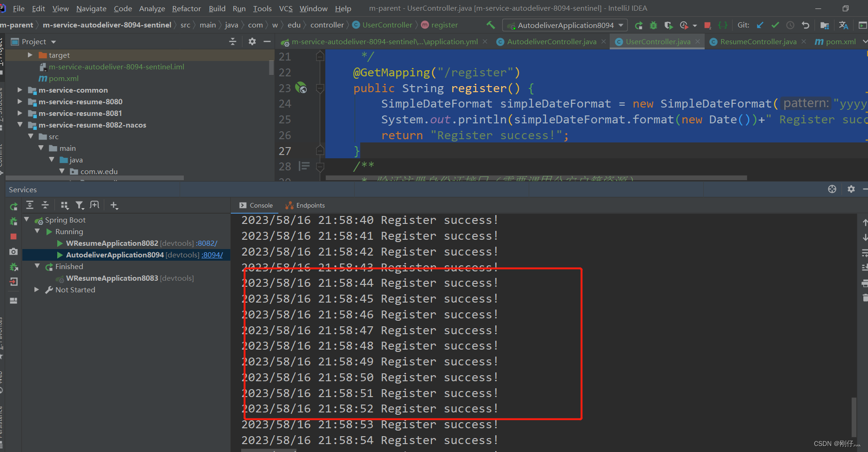Start debugging with the green bug icon
The height and width of the screenshot is (452, 868).
pos(653,25)
